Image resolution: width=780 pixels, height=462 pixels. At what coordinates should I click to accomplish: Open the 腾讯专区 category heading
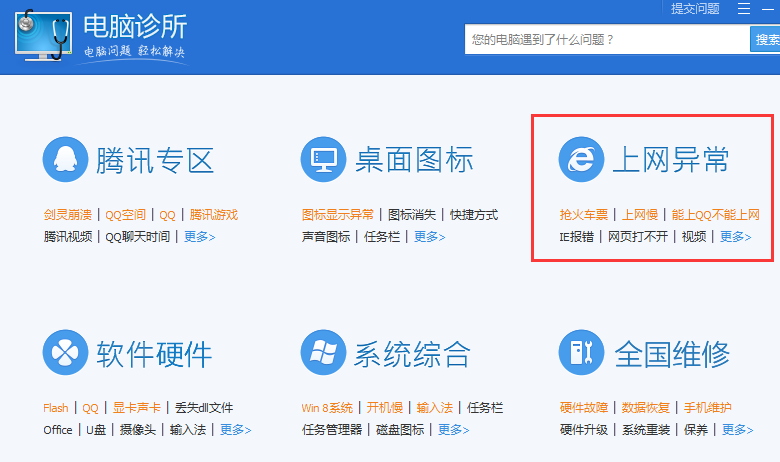pyautogui.click(x=155, y=160)
